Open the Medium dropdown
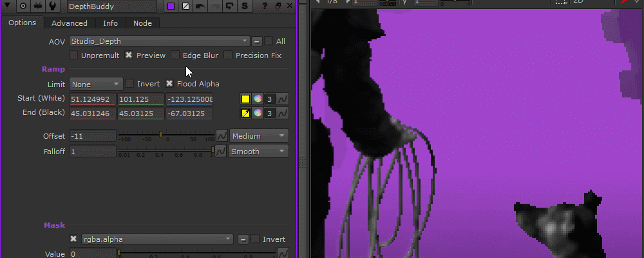This screenshot has width=644, height=258. (259, 136)
